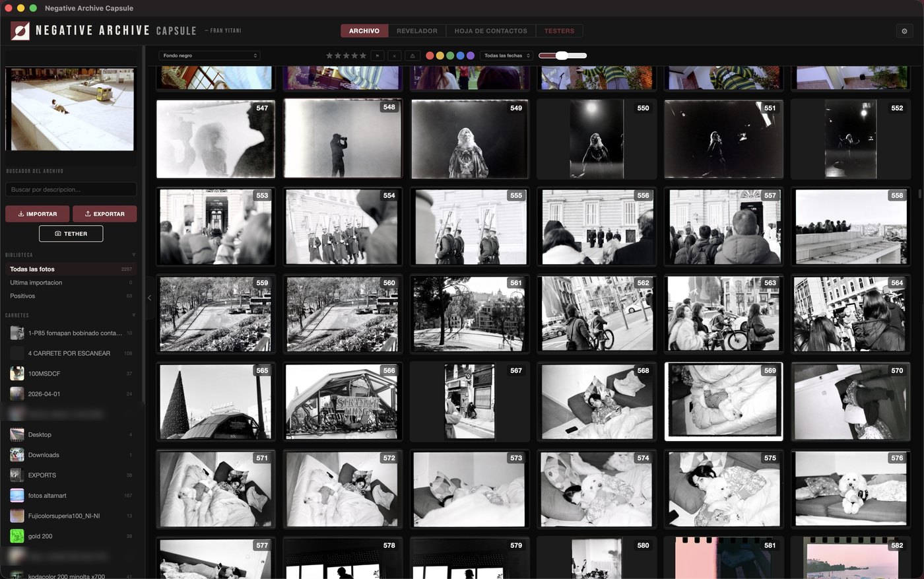
Task: Filter by the green color label
Action: tap(450, 55)
